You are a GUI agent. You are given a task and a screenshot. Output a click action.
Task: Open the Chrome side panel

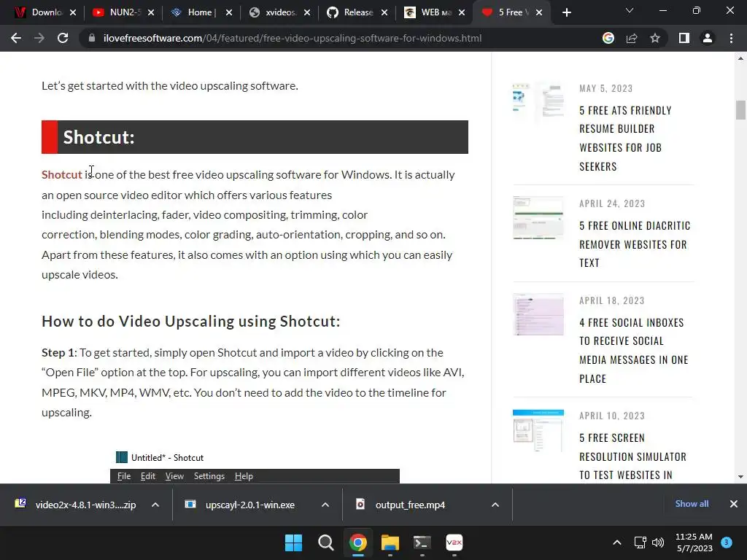[x=684, y=38]
